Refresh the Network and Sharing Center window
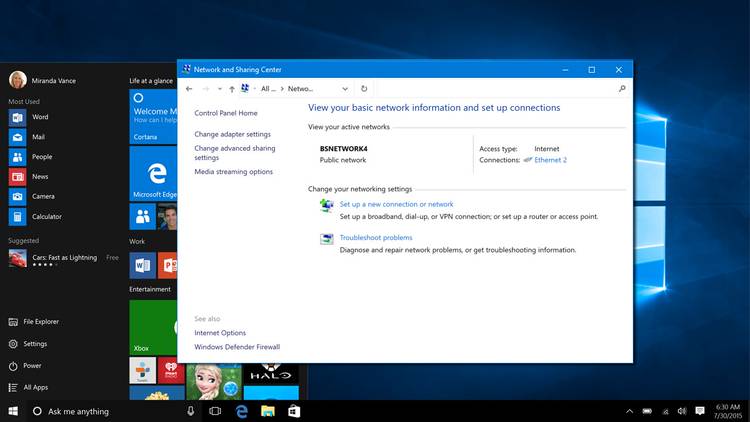The height and width of the screenshot is (422, 750). [364, 88]
